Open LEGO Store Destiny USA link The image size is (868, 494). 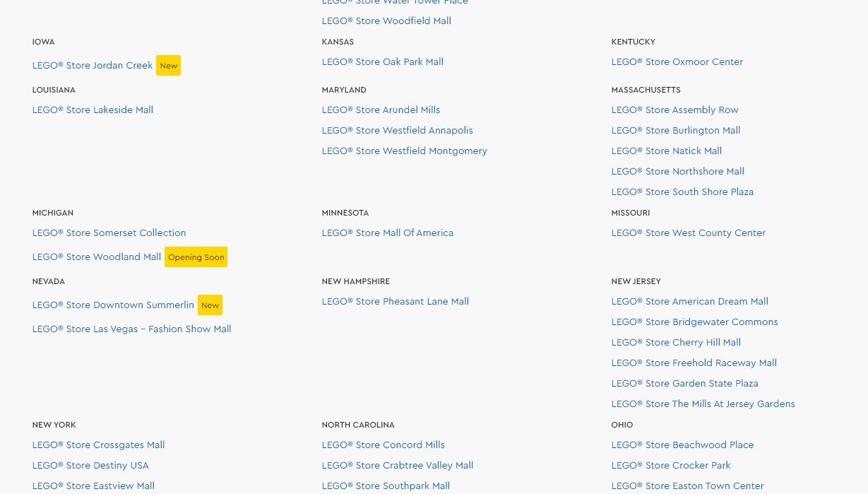90,465
